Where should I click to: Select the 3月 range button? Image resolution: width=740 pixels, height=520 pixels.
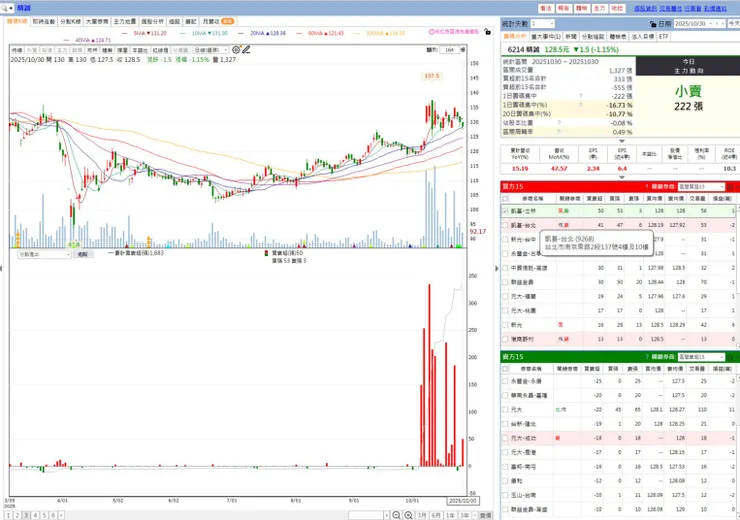pyautogui.click(x=422, y=515)
